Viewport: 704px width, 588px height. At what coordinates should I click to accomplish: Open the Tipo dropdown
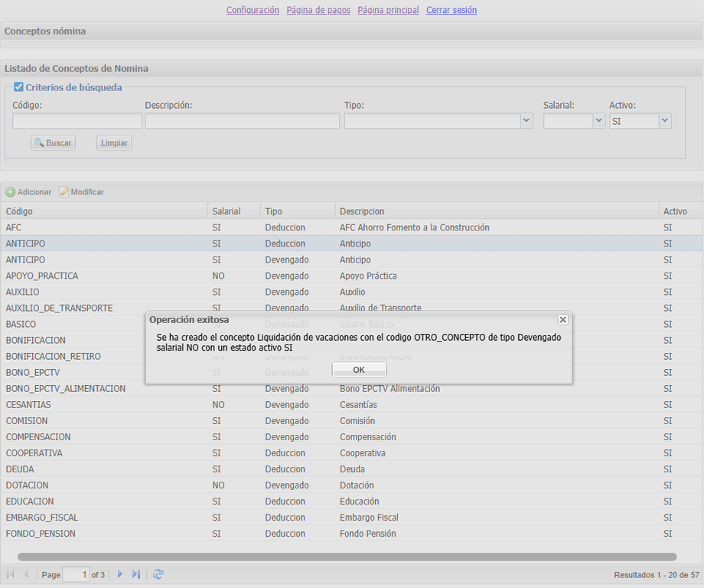click(526, 121)
